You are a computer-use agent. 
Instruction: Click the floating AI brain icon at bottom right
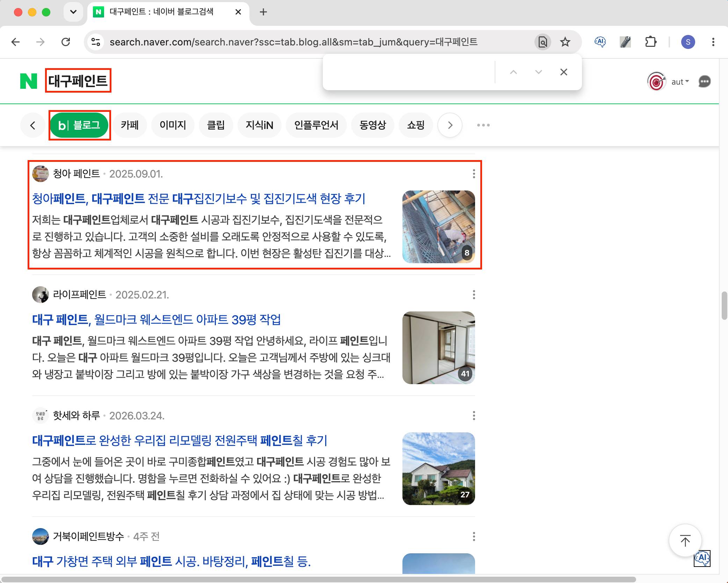coord(702,558)
